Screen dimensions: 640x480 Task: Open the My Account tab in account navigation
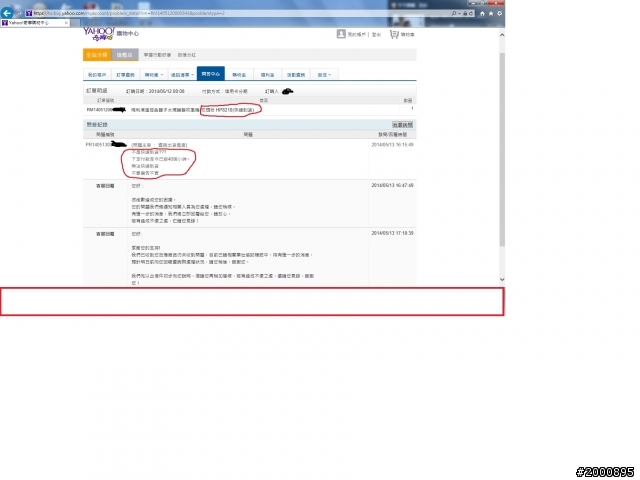click(x=97, y=75)
